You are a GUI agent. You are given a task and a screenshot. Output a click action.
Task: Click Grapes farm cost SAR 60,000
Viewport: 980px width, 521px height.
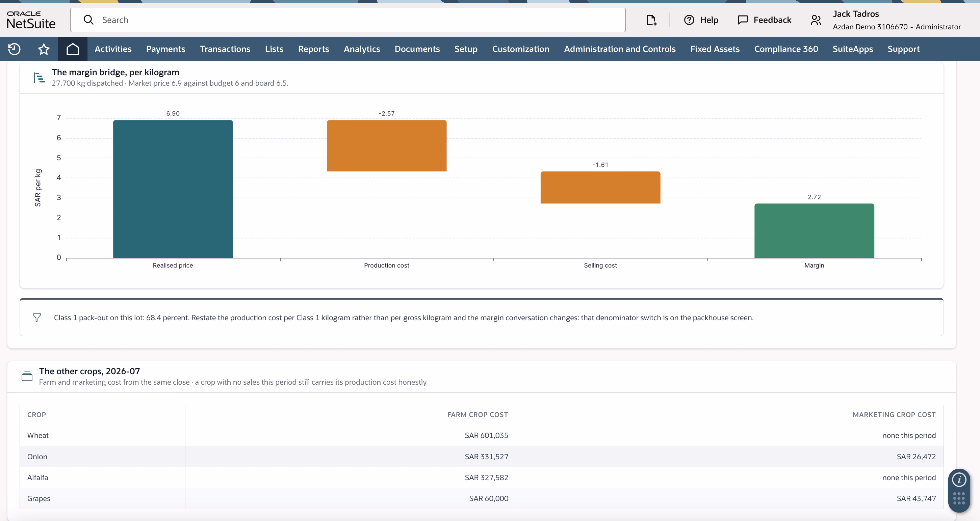click(x=488, y=499)
